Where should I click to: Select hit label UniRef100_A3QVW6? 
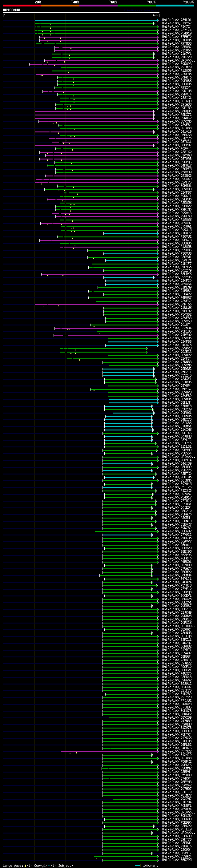coord(176,253)
